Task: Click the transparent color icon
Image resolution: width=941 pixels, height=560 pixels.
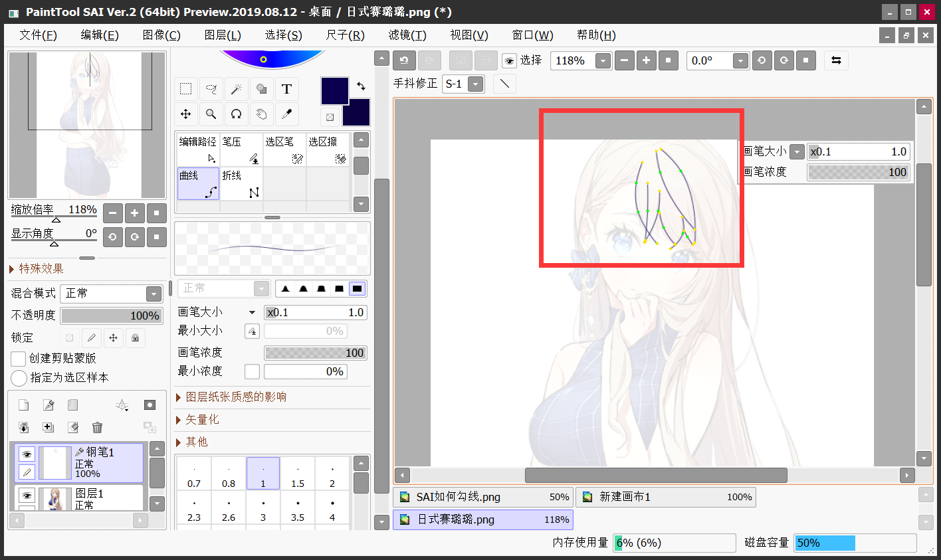Action: [330, 117]
